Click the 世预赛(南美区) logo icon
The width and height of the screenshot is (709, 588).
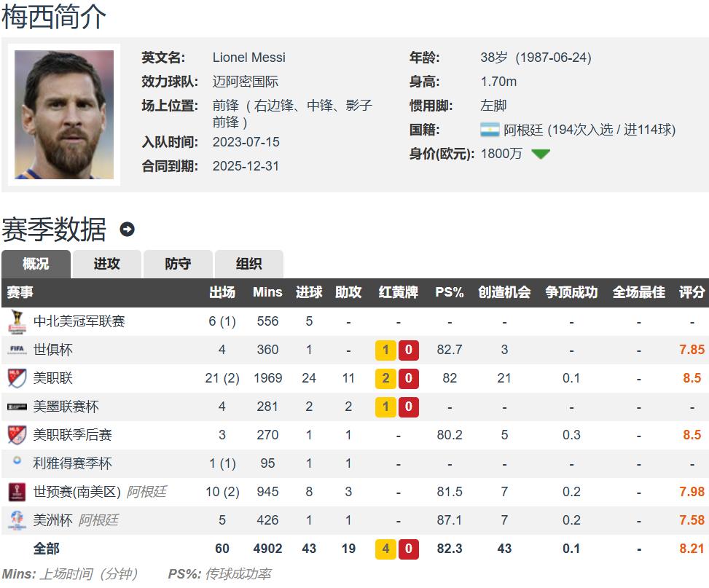point(17,492)
